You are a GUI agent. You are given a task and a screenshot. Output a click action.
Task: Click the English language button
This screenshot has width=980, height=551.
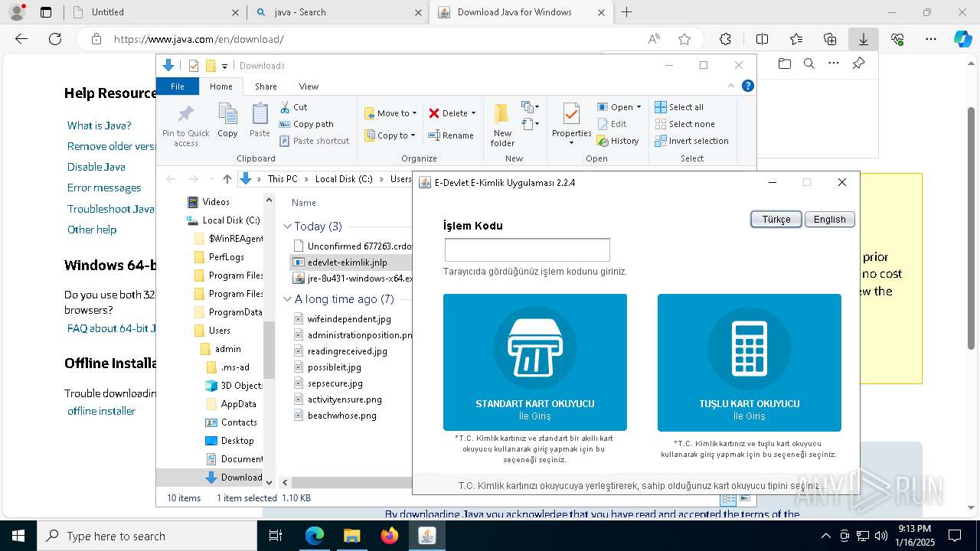click(x=829, y=220)
